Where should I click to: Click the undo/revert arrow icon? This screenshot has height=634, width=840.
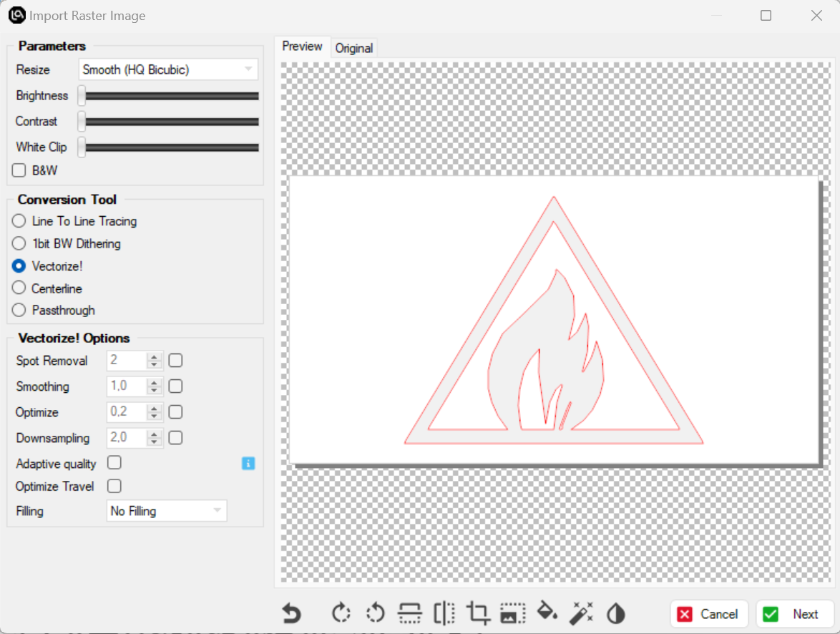(x=290, y=613)
